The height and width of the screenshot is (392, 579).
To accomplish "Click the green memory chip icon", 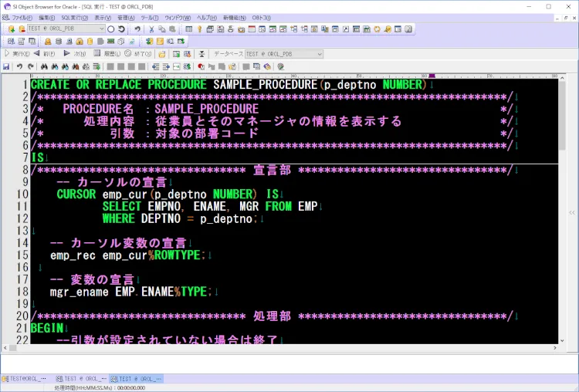I will pos(110,42).
